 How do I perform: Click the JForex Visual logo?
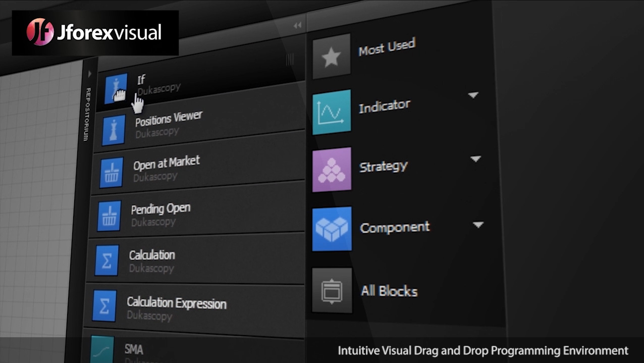[95, 33]
